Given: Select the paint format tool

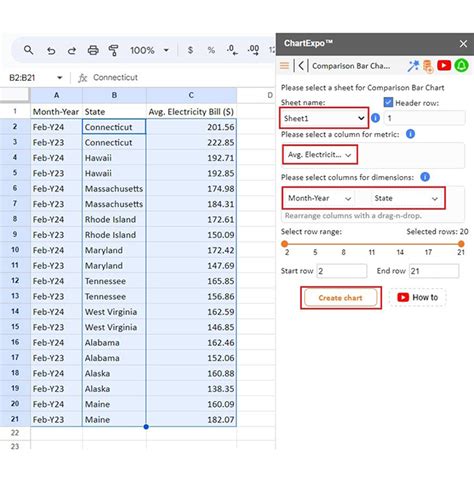Looking at the screenshot, I should coord(113,50).
